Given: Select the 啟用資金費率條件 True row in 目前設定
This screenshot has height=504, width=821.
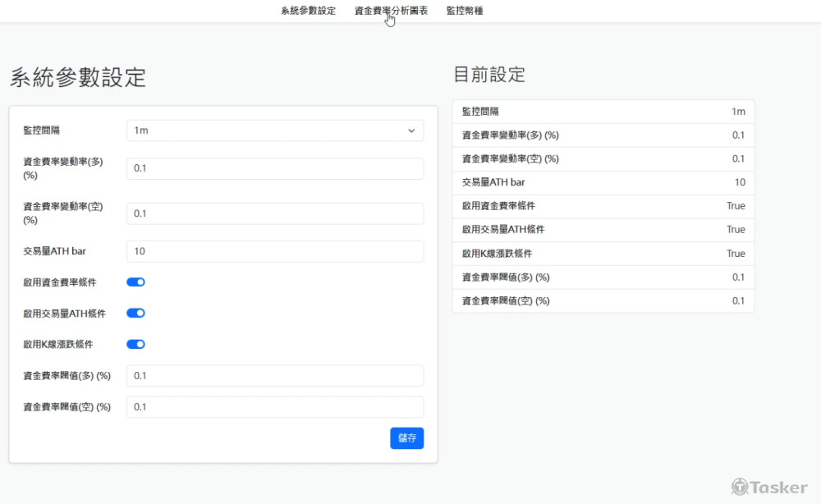Looking at the screenshot, I should (603, 206).
